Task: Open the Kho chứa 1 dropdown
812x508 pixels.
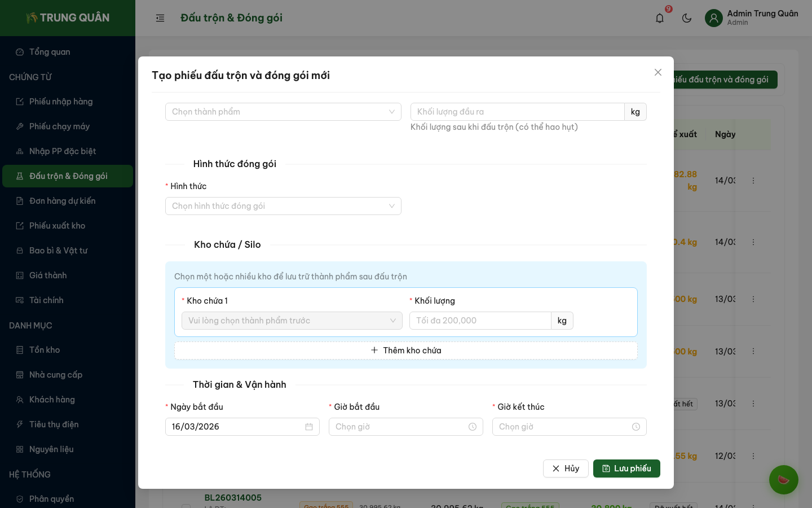Action: 292,321
